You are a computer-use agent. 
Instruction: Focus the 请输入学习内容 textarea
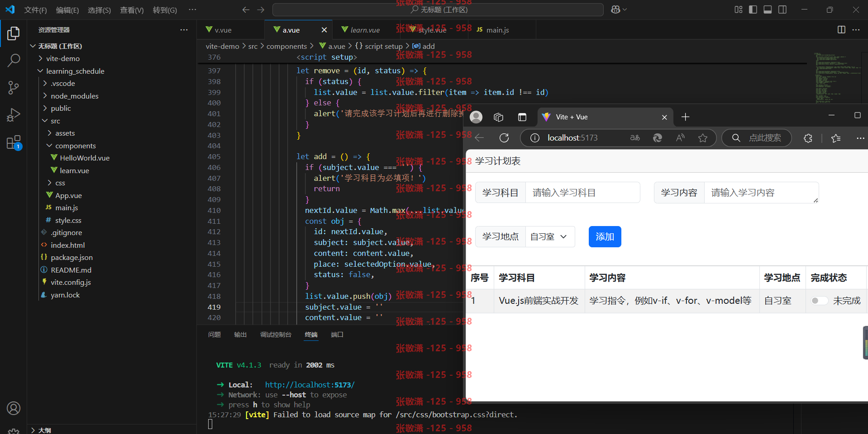pos(761,193)
